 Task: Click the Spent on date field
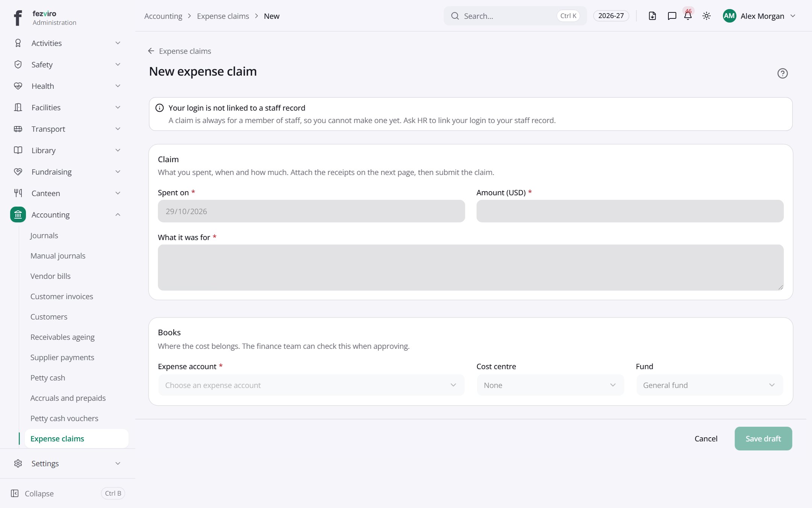point(311,211)
